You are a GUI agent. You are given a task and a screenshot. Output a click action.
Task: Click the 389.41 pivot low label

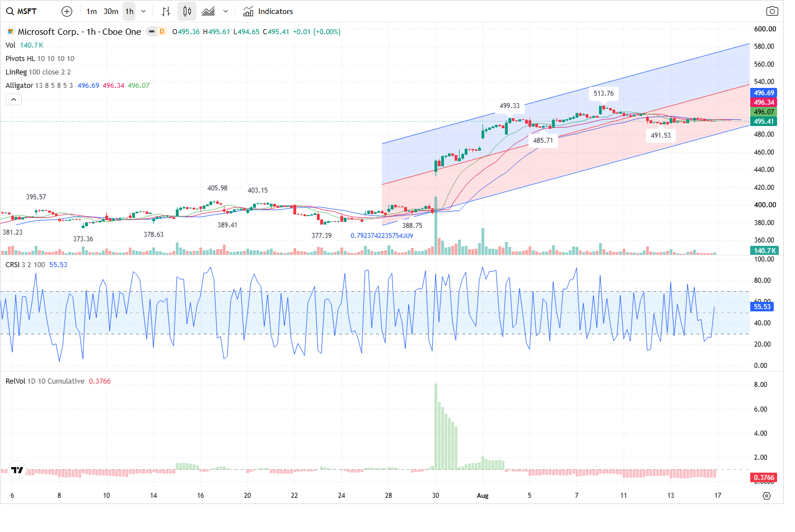click(227, 225)
